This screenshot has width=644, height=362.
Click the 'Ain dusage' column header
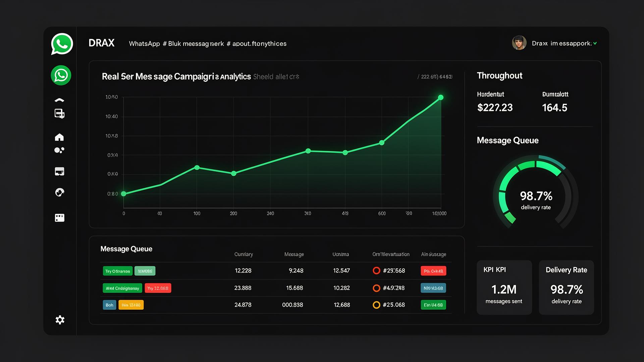(433, 254)
